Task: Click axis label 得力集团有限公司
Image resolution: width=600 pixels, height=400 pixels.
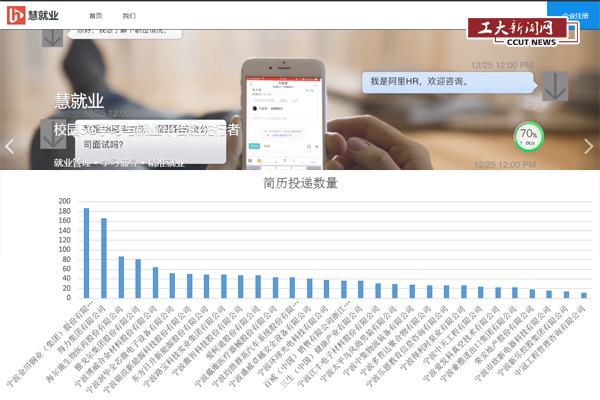Action: tap(81, 330)
